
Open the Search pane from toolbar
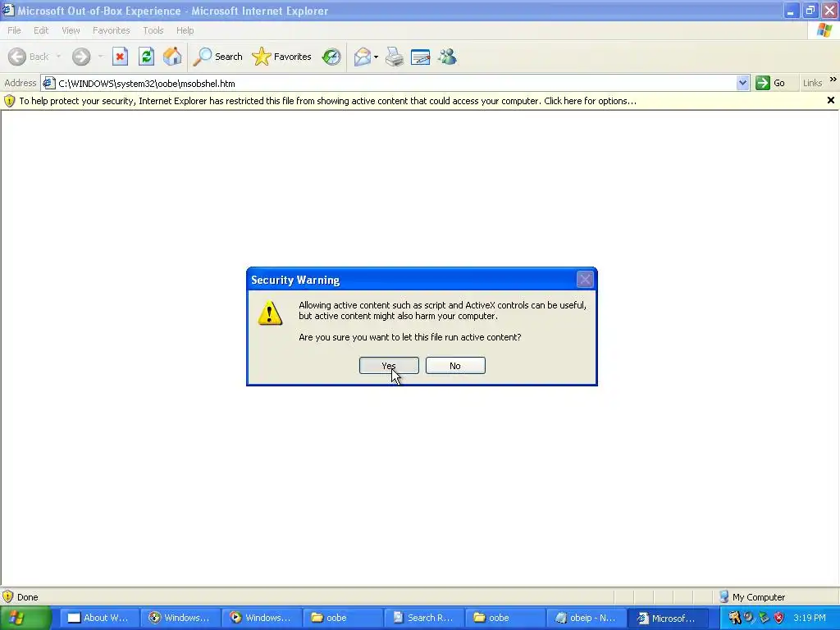[217, 57]
